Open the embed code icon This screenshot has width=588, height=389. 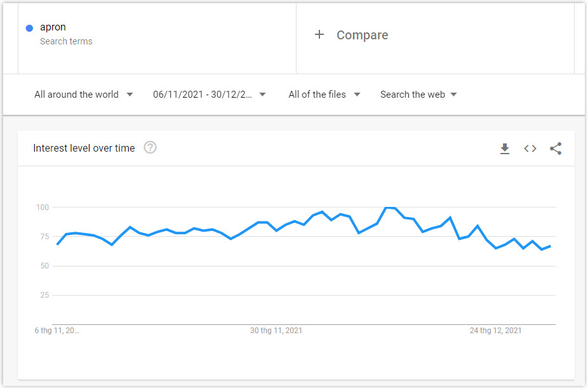tap(530, 148)
